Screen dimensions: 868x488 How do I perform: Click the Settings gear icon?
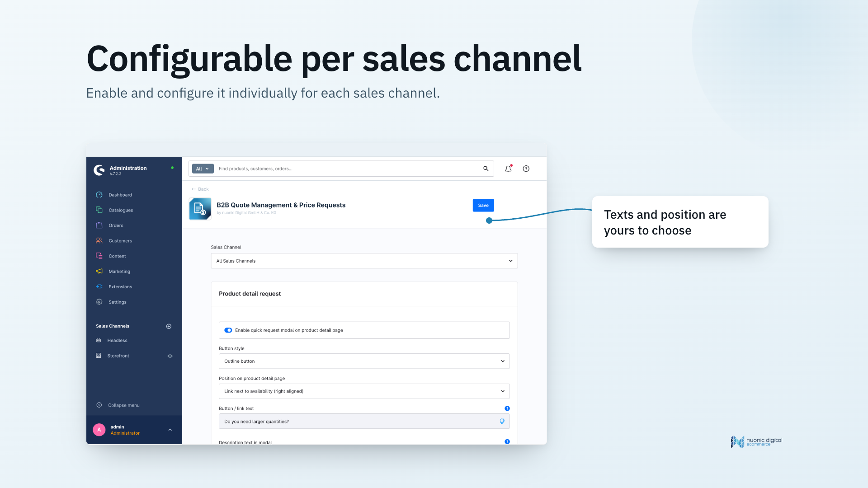pyautogui.click(x=99, y=302)
